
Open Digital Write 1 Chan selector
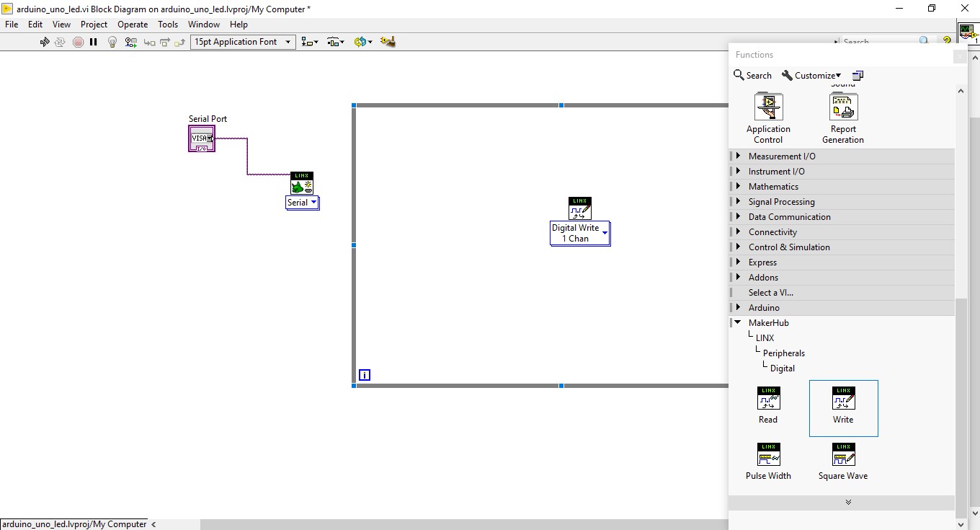(580, 233)
